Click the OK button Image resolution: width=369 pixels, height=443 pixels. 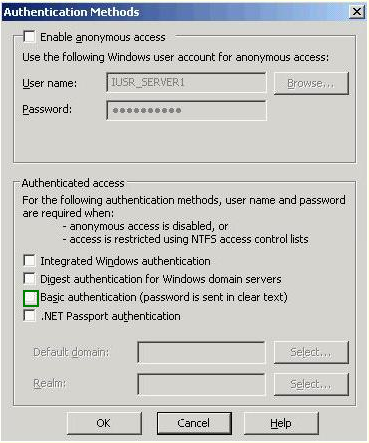click(104, 423)
